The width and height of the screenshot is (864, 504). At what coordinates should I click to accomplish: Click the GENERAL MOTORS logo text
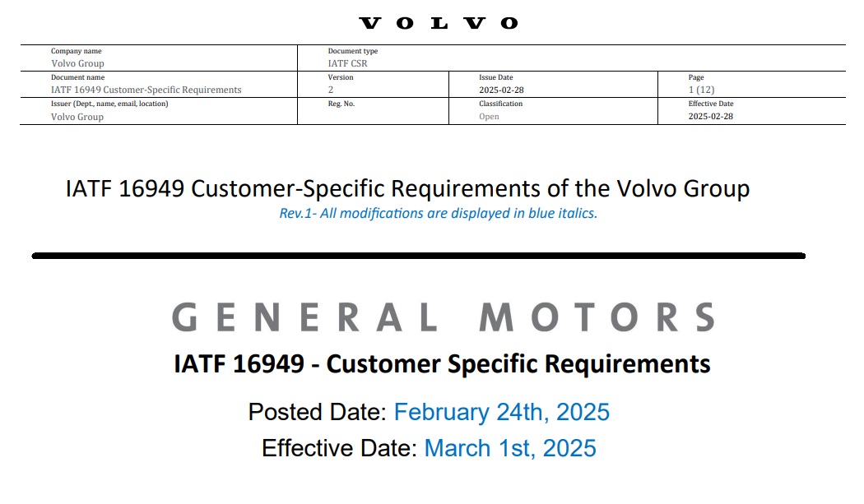[444, 317]
